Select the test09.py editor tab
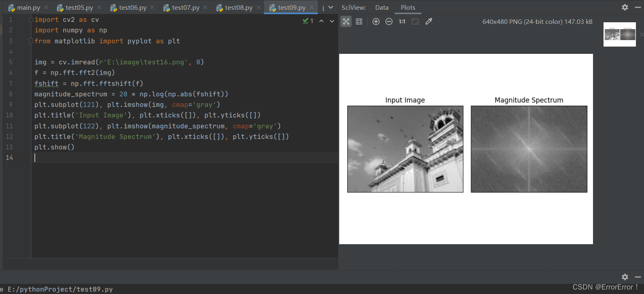Image resolution: width=644 pixels, height=294 pixels. [291, 7]
